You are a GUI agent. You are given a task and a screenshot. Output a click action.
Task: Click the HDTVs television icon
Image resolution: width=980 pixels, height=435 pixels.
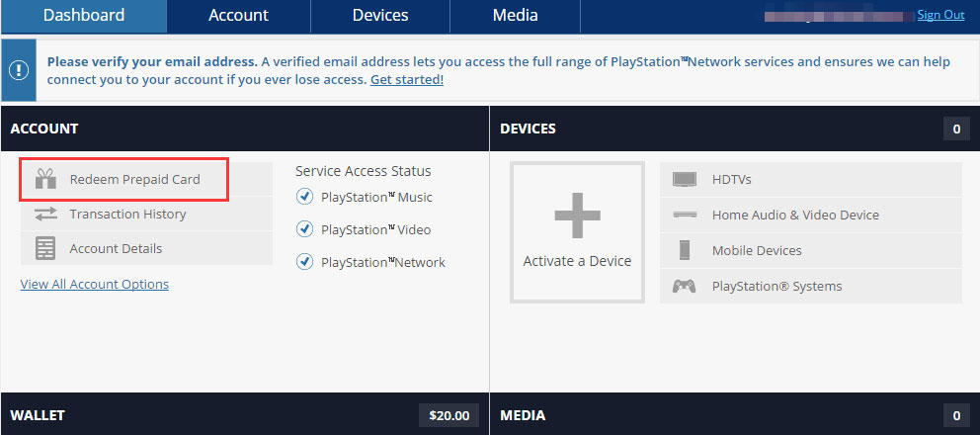pos(685,179)
